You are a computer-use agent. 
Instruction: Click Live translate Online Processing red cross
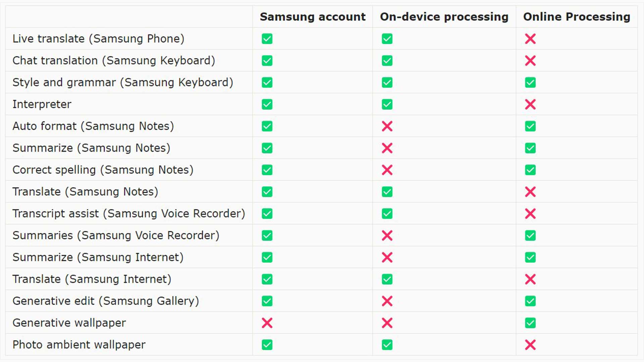[530, 39]
